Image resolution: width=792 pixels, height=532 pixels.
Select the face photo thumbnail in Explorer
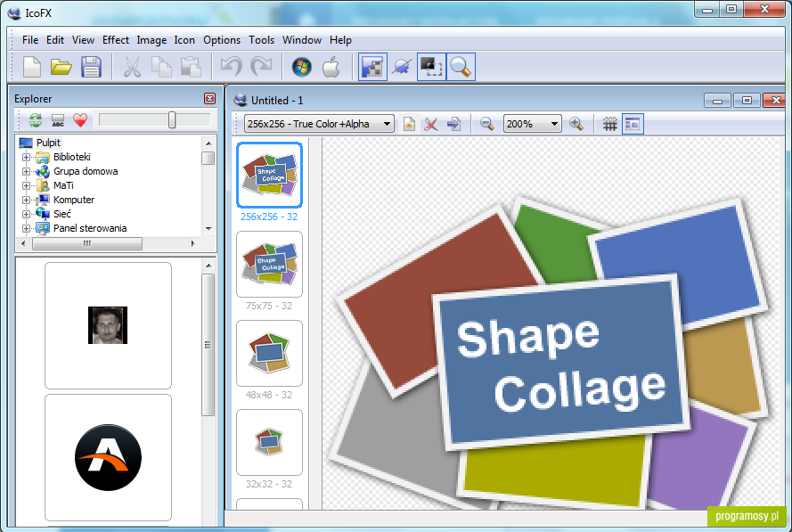108,325
